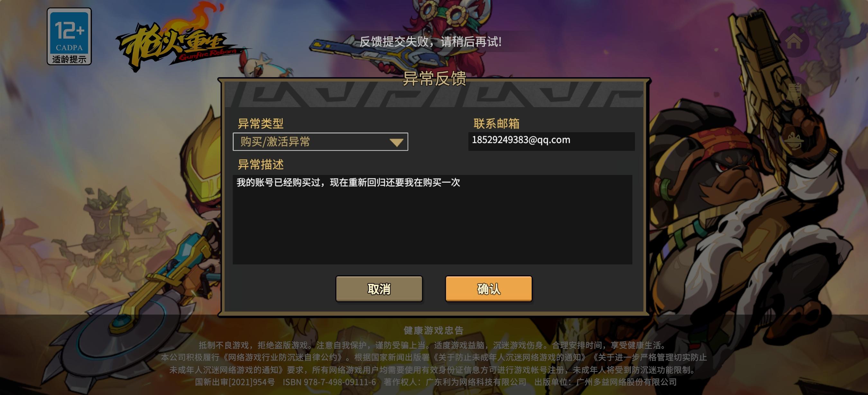Open the CADPA 12+ age rating badge
The width and height of the screenshot is (868, 395).
(x=69, y=36)
